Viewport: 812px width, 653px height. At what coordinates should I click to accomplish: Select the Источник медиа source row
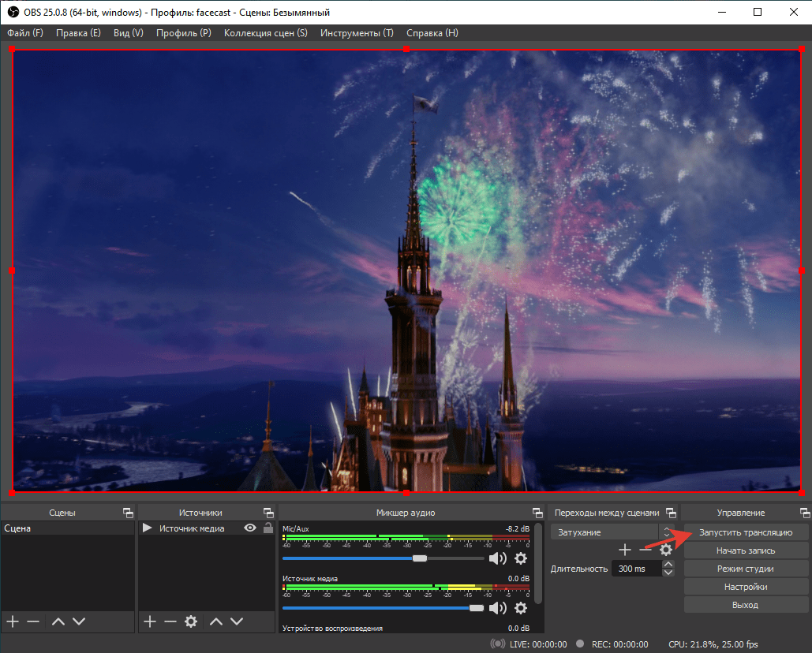pyautogui.click(x=206, y=528)
